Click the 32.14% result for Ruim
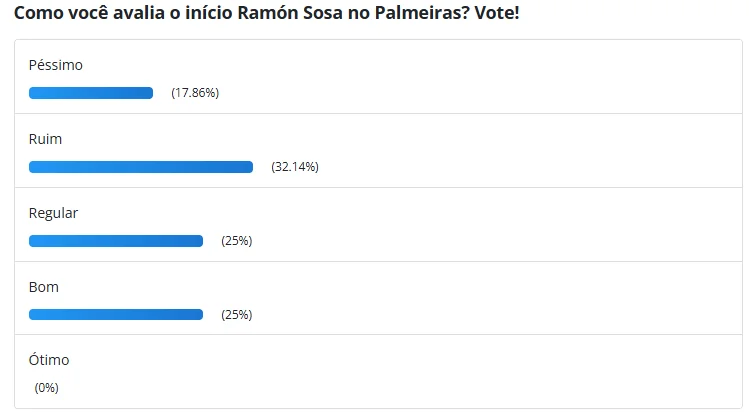The width and height of the screenshot is (749, 413). pyautogui.click(x=295, y=167)
